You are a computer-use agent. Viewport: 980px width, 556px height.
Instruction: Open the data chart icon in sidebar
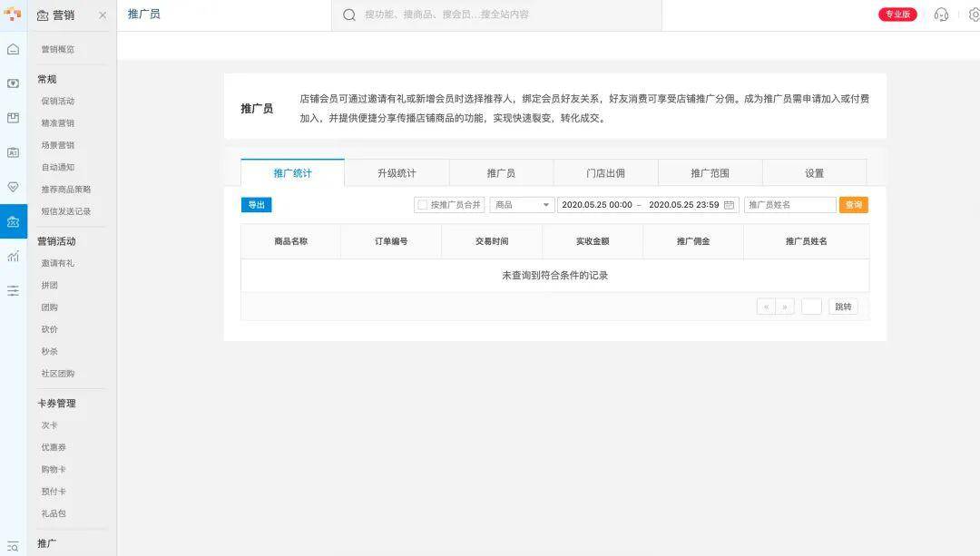13,257
